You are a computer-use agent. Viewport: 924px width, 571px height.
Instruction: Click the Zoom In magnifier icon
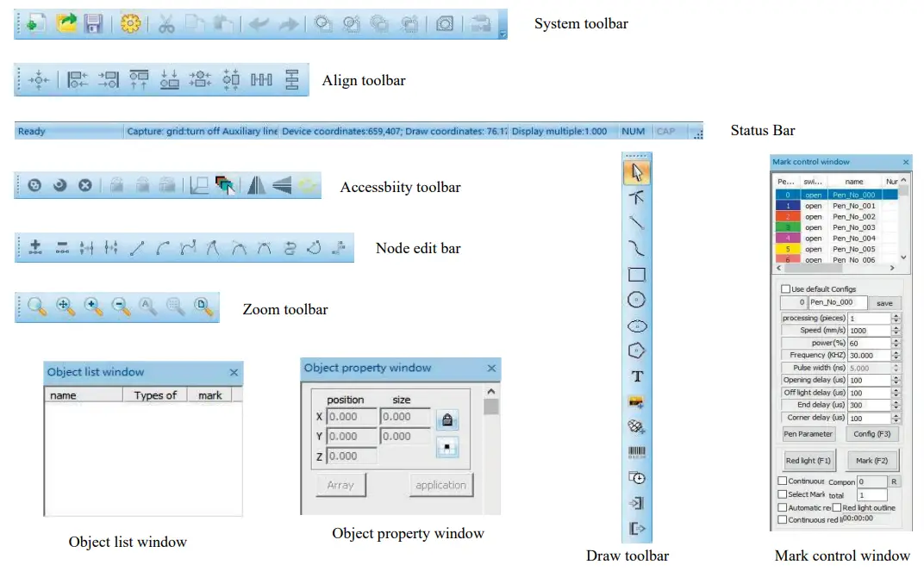pyautogui.click(x=93, y=307)
